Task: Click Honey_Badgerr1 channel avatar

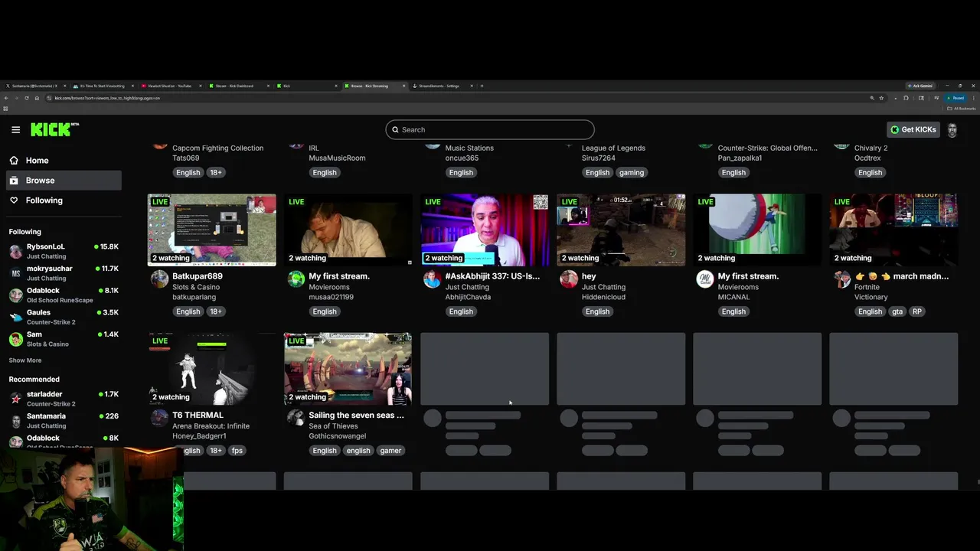Action: pos(159,418)
